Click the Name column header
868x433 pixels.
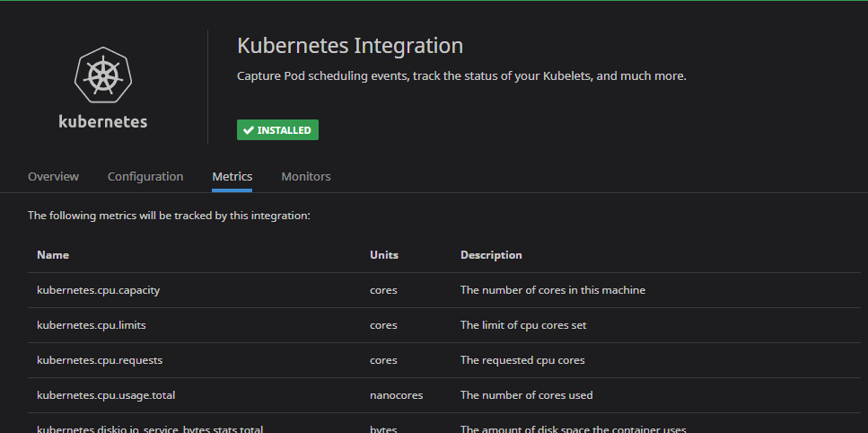pyautogui.click(x=53, y=255)
